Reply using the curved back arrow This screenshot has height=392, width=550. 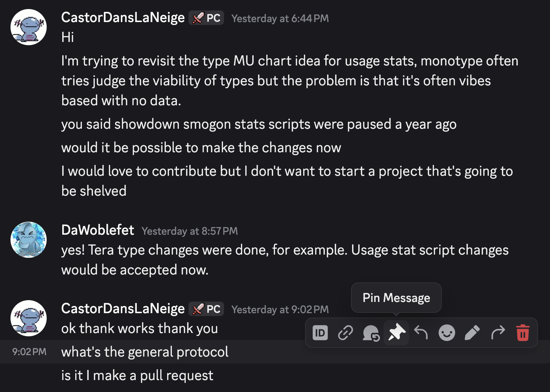[421, 333]
